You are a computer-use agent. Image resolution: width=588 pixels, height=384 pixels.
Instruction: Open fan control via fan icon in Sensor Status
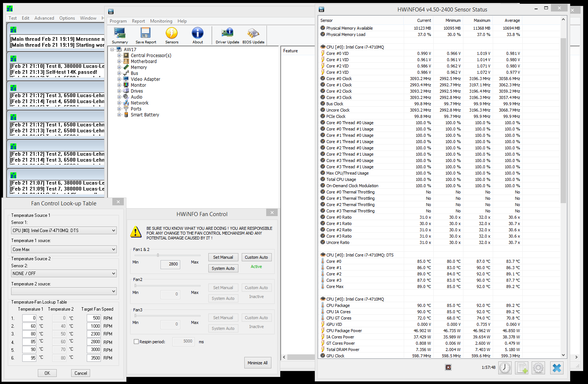[x=448, y=367]
